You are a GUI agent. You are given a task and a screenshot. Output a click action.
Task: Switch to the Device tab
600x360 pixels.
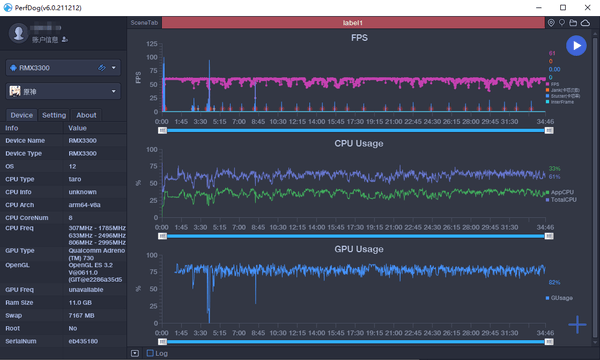click(21, 115)
